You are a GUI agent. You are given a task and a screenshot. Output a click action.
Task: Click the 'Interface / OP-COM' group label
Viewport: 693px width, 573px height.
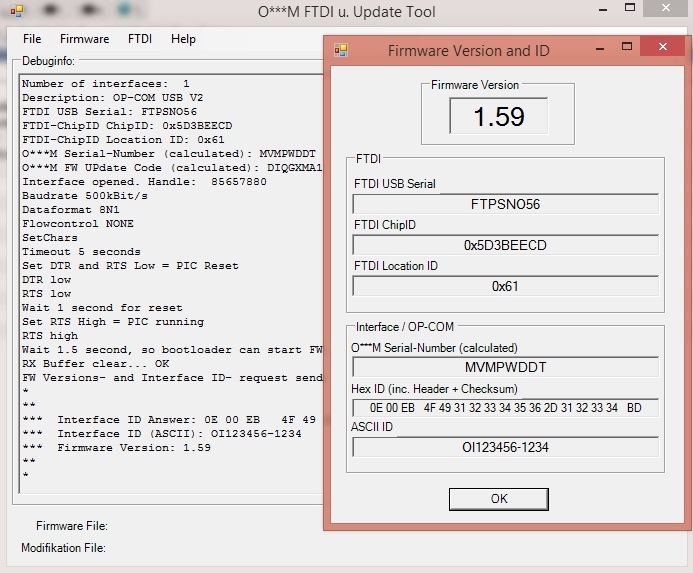coord(405,327)
